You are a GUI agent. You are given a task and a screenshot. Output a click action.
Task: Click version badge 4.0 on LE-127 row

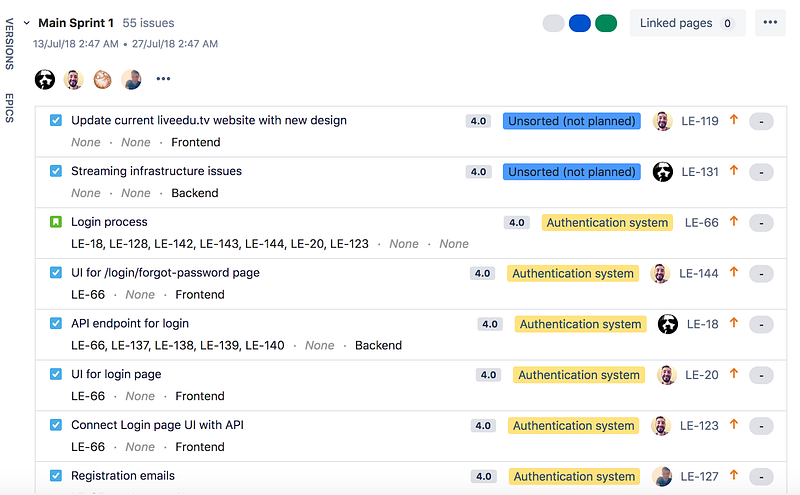(x=484, y=477)
